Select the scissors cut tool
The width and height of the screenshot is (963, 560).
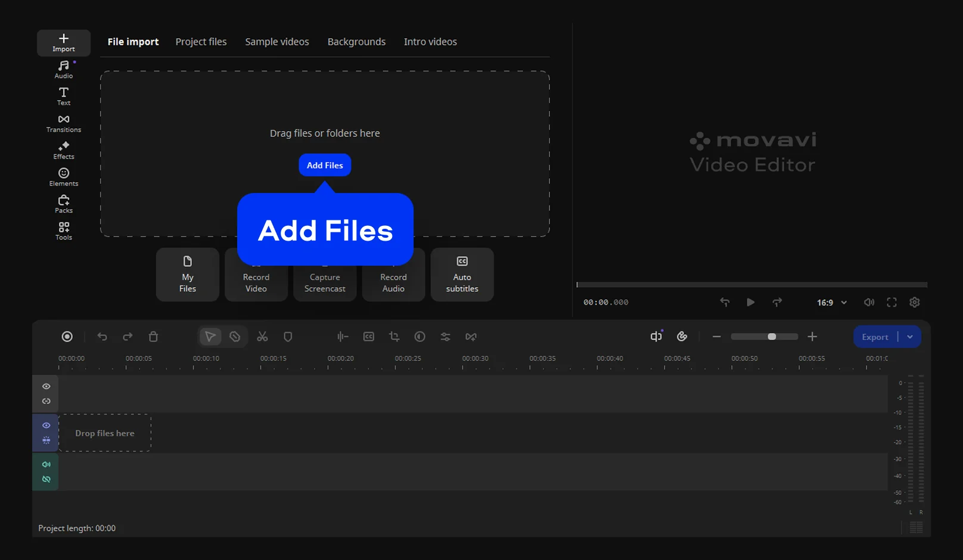(262, 337)
